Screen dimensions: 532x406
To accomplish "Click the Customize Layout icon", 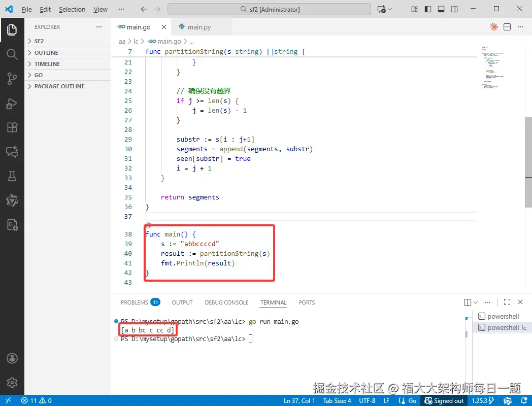I will 414,9.
